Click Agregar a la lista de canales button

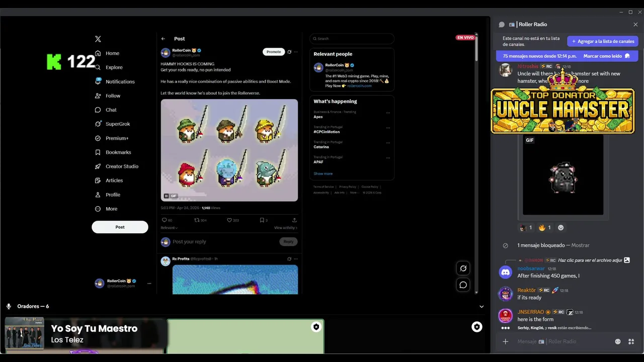(x=603, y=41)
